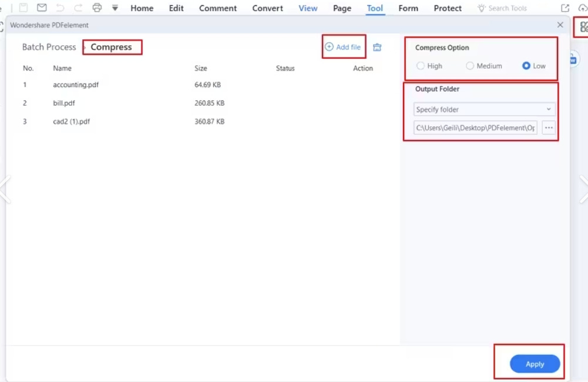
Task: Select cad2 (1).pdf in the file list
Action: pyautogui.click(x=71, y=121)
